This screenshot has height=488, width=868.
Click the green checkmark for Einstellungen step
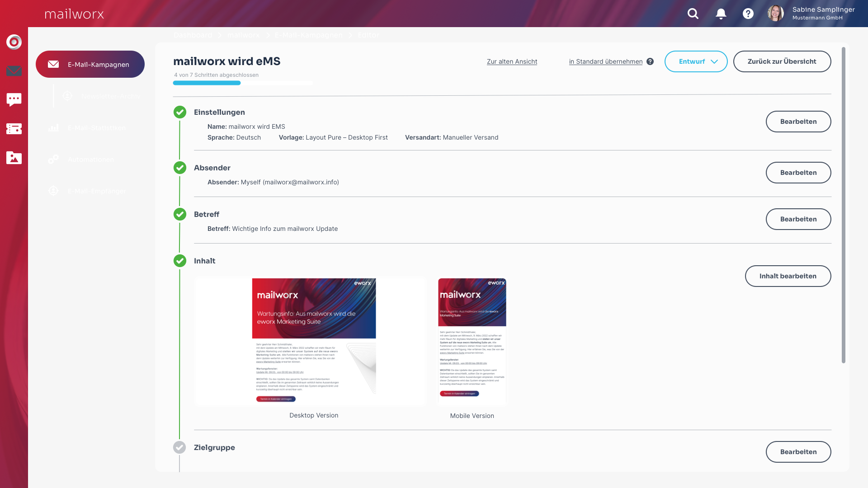point(180,112)
